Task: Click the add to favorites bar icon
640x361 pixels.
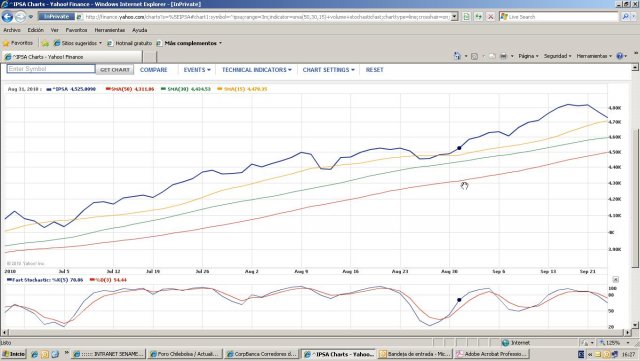Action: (x=45, y=43)
